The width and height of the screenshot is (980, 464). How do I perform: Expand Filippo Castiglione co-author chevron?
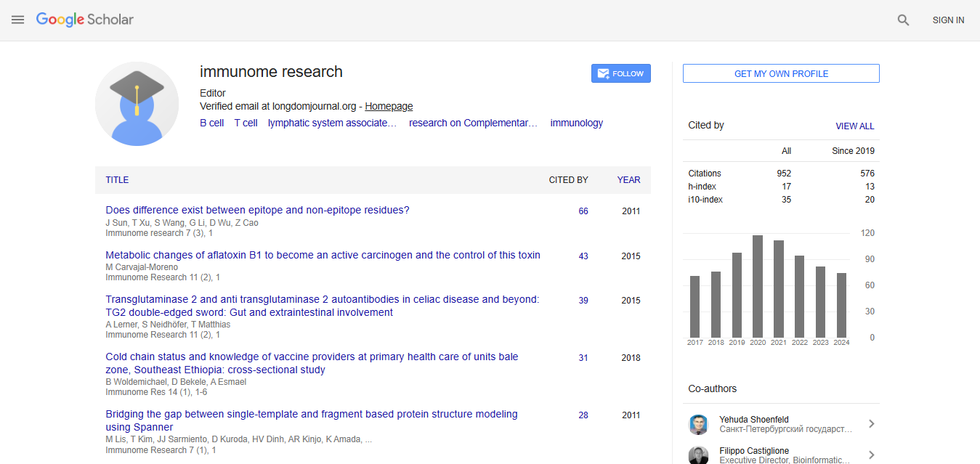click(x=871, y=455)
